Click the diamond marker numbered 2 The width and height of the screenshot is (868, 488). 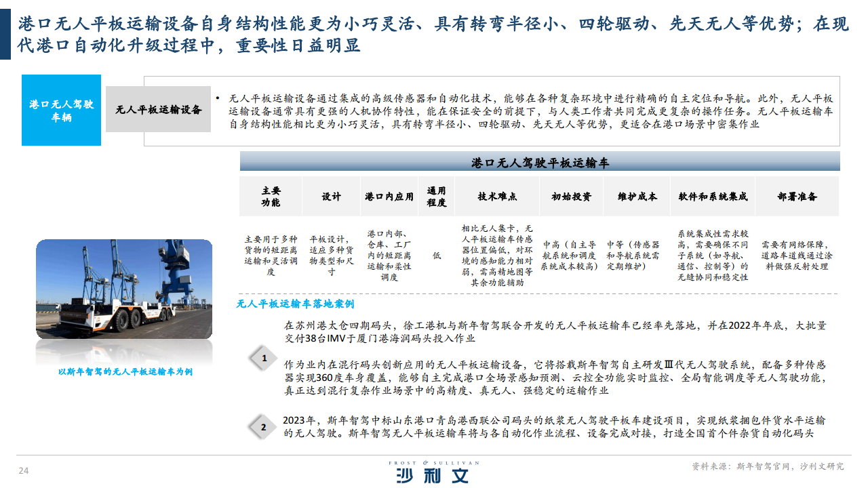[x=263, y=427]
